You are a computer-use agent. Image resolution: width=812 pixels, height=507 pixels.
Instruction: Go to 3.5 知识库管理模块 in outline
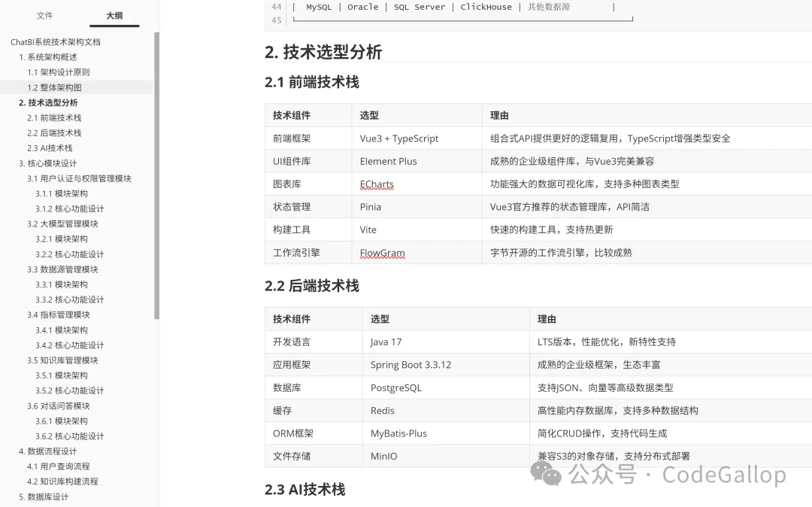coord(62,360)
